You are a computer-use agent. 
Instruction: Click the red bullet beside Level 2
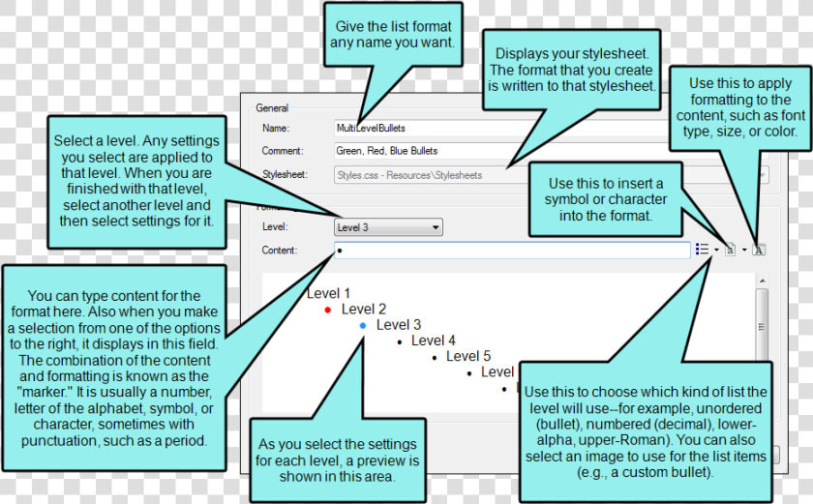(x=328, y=310)
